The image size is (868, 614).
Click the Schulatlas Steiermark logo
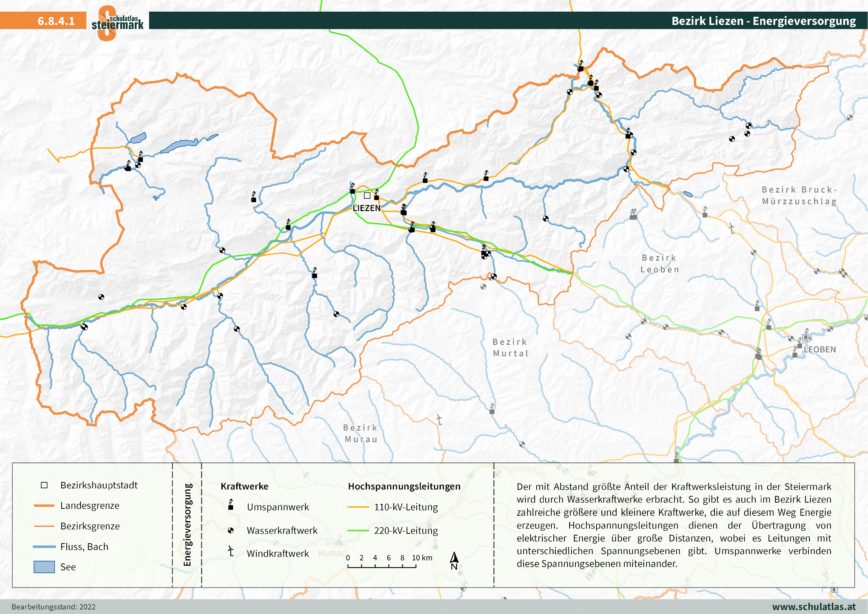point(117,23)
